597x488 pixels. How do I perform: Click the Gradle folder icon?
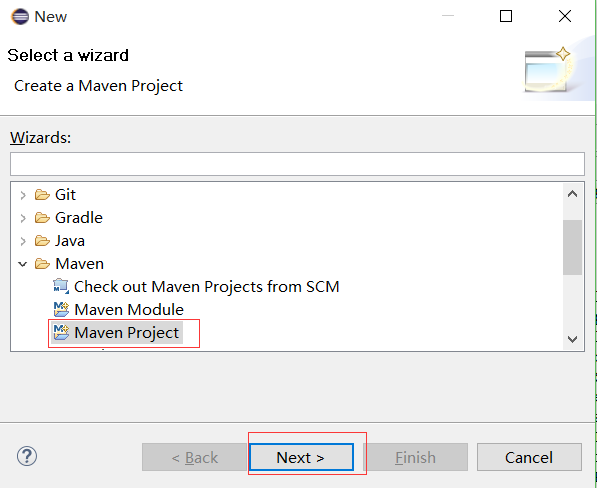click(x=42, y=218)
